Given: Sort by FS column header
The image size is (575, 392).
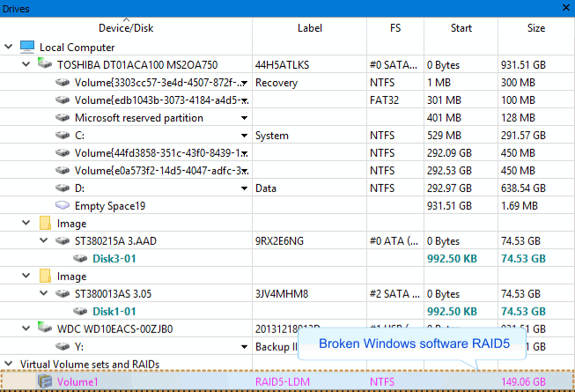Looking at the screenshot, I should [x=395, y=28].
